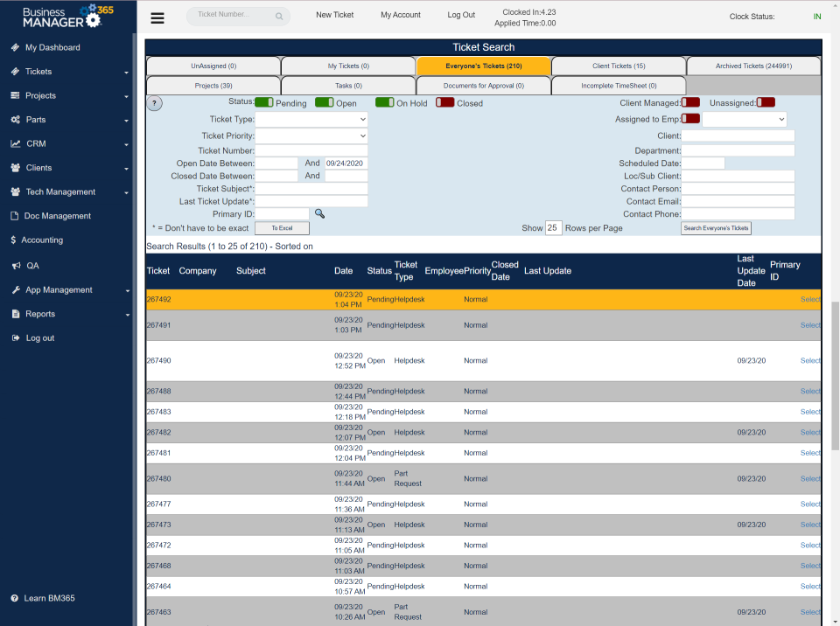Toggle the Pending status filter off
Image resolution: width=840 pixels, height=626 pixels.
click(x=265, y=102)
